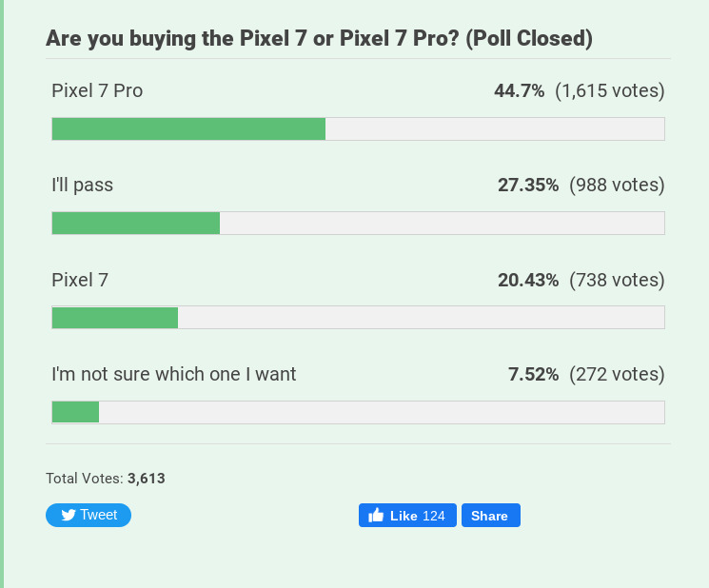This screenshot has height=588, width=709.
Task: Click the Facebook Share button
Action: pos(490,516)
